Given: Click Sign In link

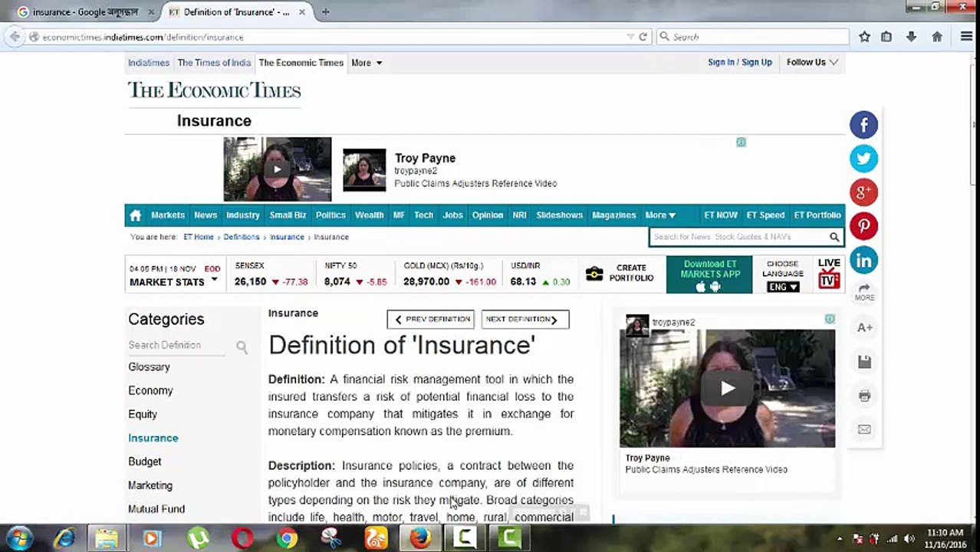Looking at the screenshot, I should 721,62.
